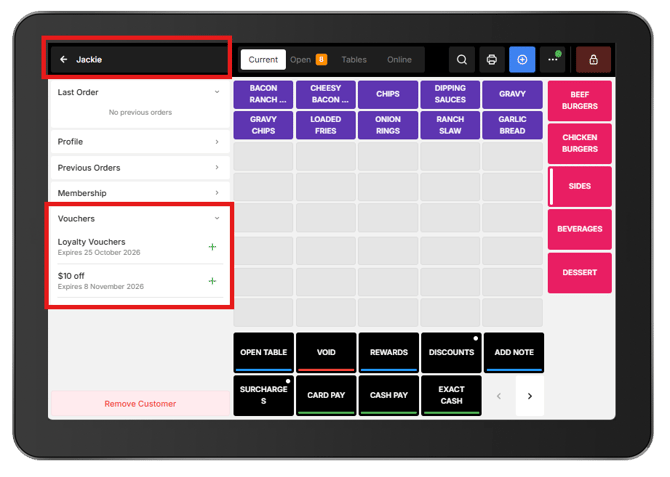Image resolution: width=670 pixels, height=477 pixels.
Task: Tap the Rewards button
Action: tap(389, 353)
